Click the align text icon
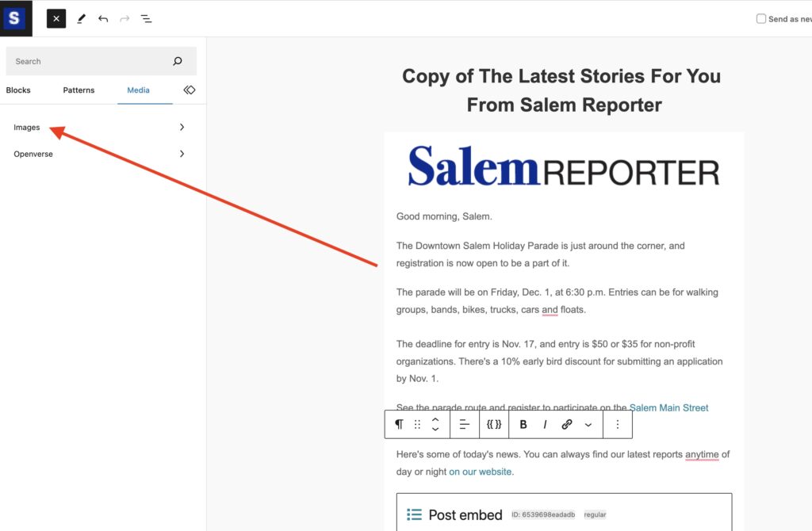This screenshot has width=812, height=531. (465, 425)
